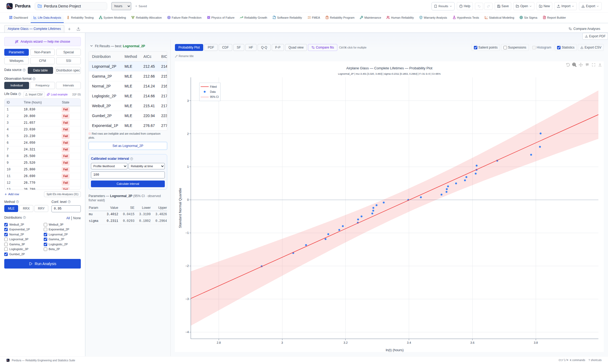Open the hours units dropdown
The image size is (608, 364).
point(121,6)
